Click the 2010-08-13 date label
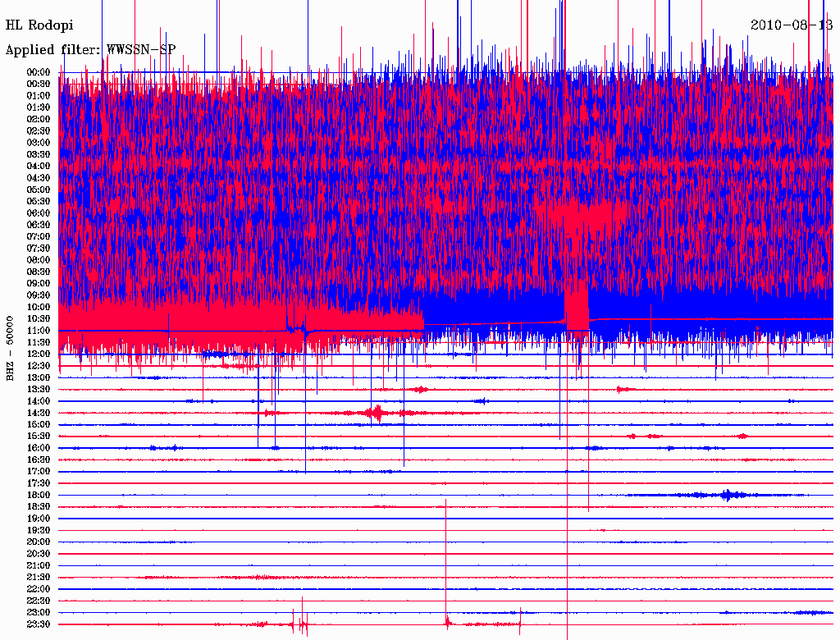This screenshot has height=640, width=840. [x=791, y=25]
